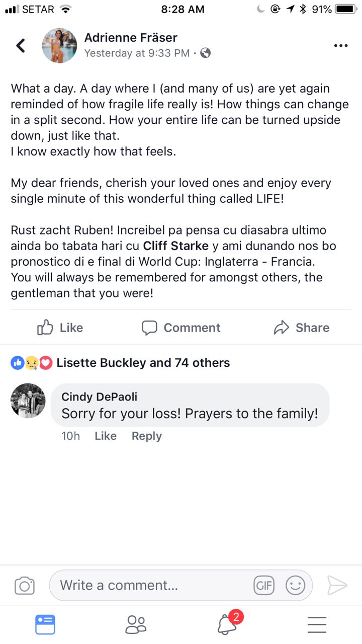Tap the Adrienne Fräser name link
This screenshot has height=644, width=362.
131,37
